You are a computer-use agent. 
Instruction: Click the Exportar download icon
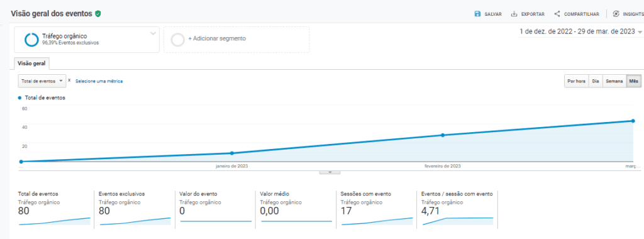click(x=514, y=14)
